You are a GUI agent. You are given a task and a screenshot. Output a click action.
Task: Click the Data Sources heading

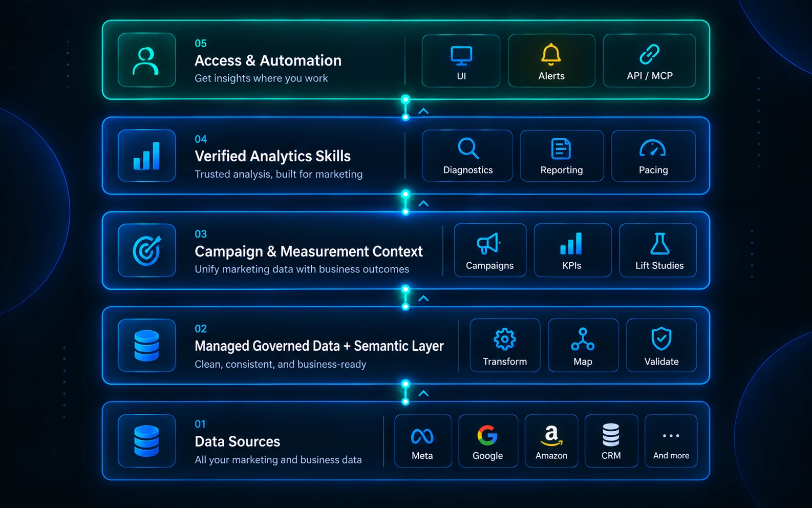coord(238,441)
